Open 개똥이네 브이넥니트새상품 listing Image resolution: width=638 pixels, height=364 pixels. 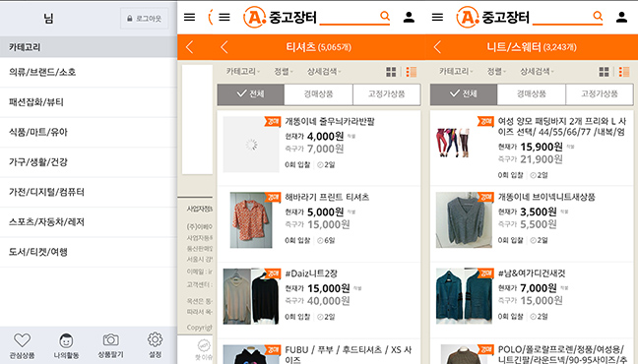click(532, 223)
